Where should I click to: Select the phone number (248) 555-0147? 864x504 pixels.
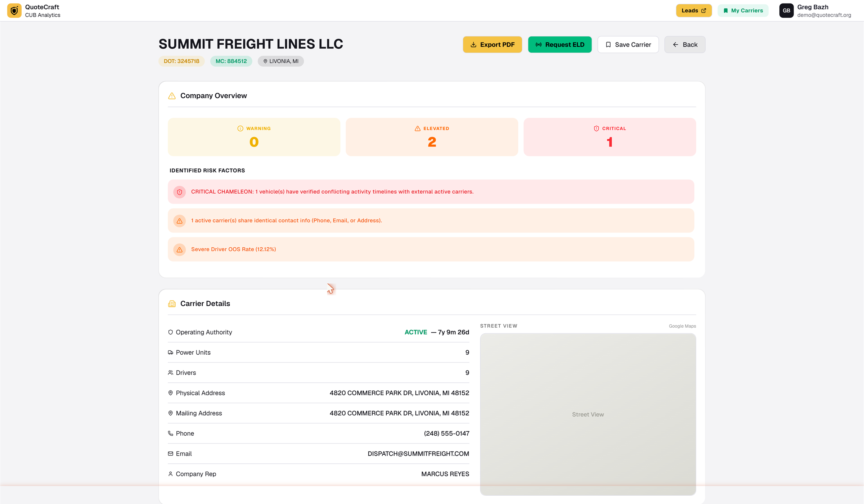pos(446,433)
